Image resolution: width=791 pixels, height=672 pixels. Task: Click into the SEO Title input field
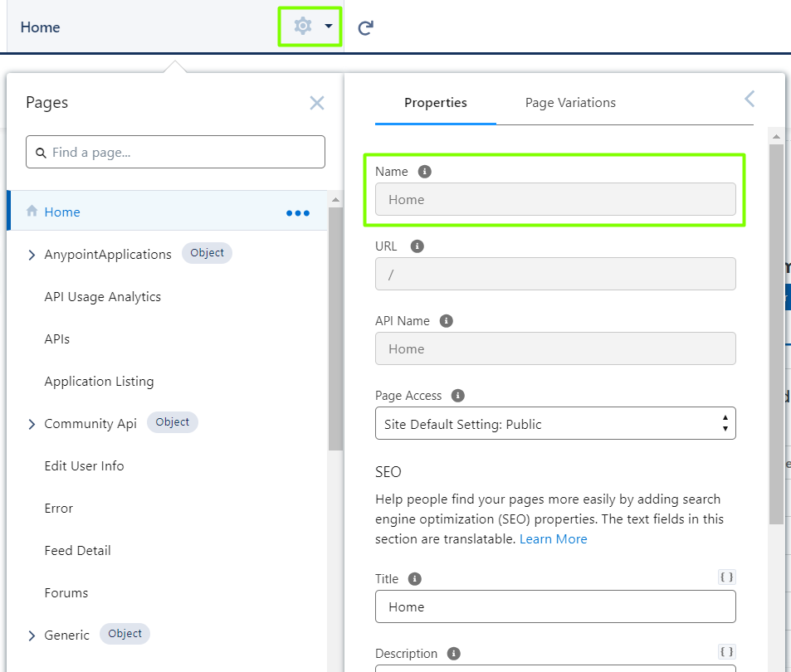click(x=554, y=606)
